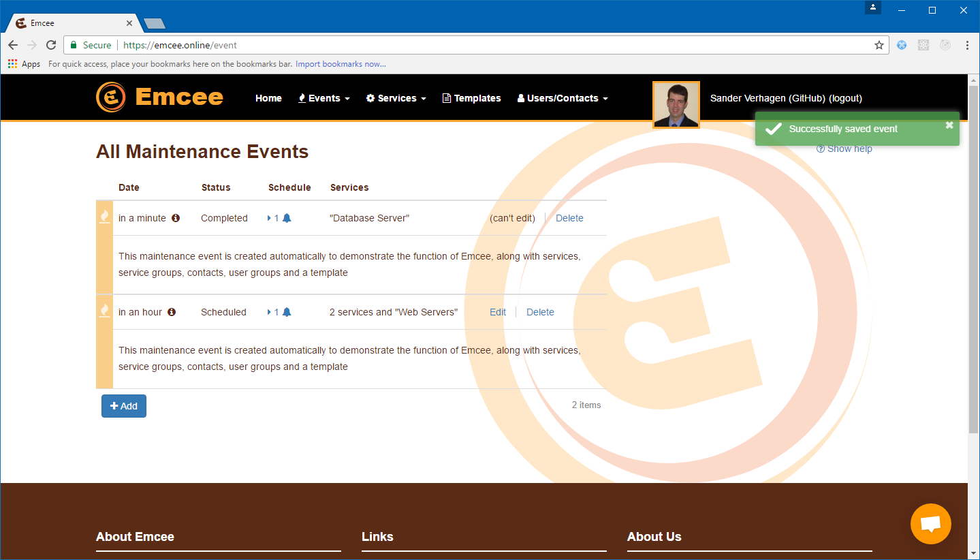Open a new browser tab
The image size is (980, 560).
[x=155, y=24]
